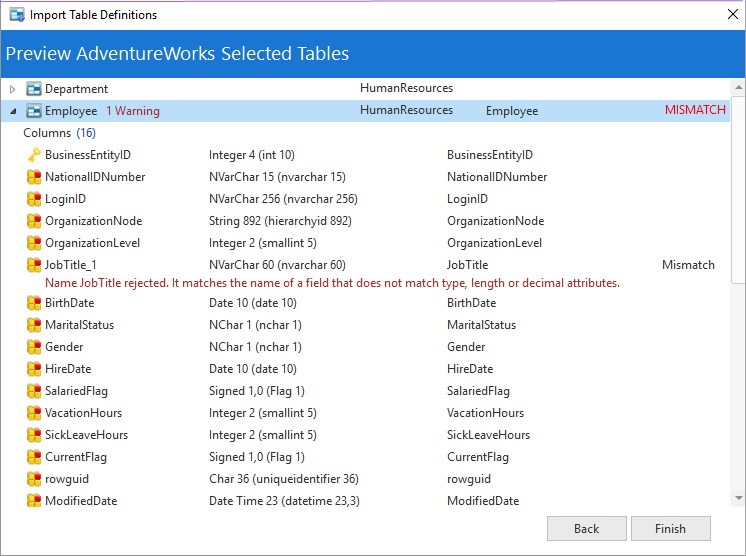Select the VacationHours column row
746x556 pixels.
point(83,413)
